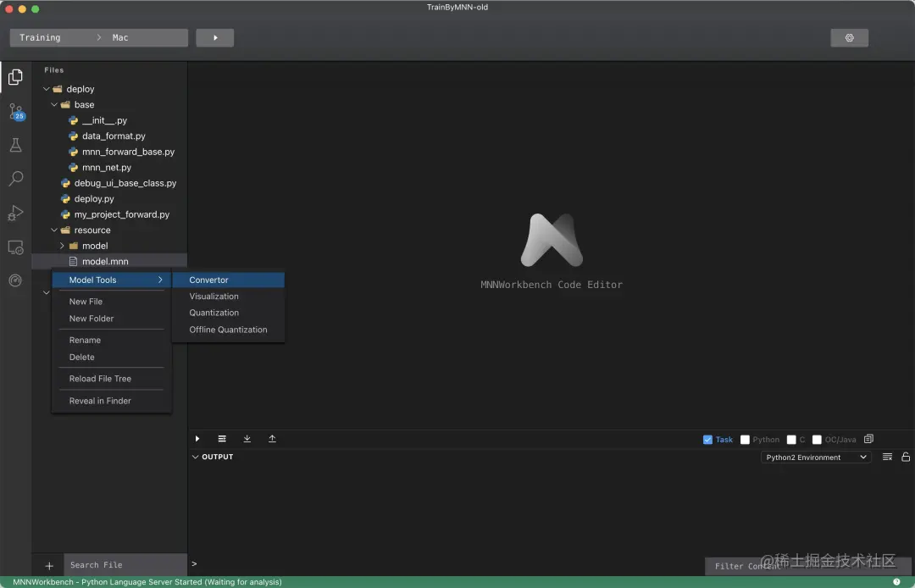Open data_format.py in the file tree
Image resolution: width=915 pixels, height=588 pixels.
[114, 136]
